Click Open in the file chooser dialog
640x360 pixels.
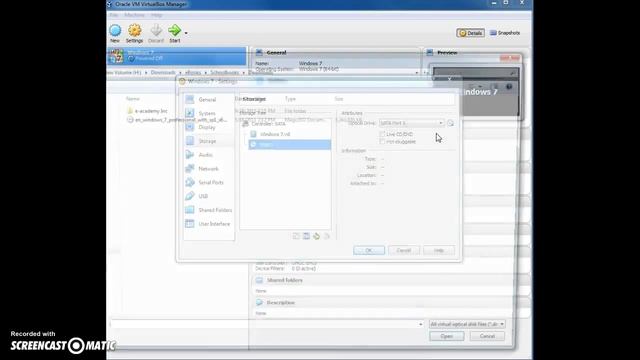pyautogui.click(x=447, y=336)
